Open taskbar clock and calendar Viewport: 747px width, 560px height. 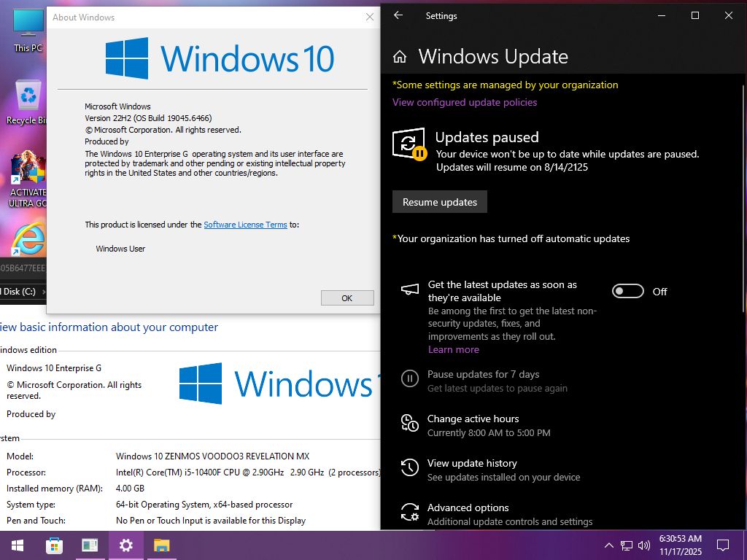[681, 545]
